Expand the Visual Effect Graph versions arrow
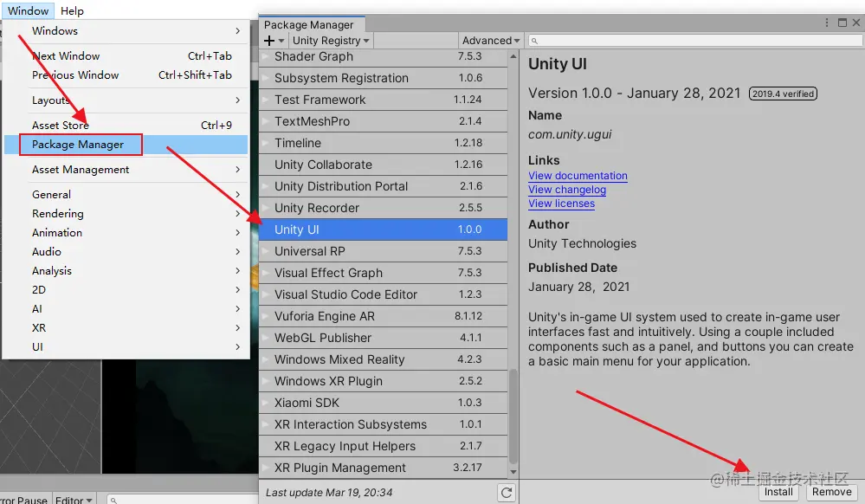 click(266, 273)
